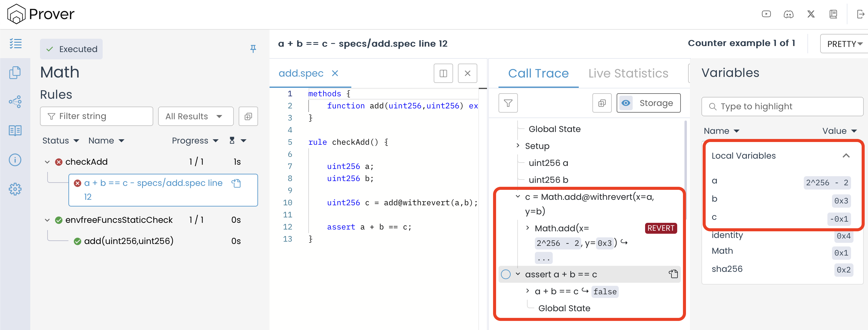Click expand-all icon next to All Results
Viewport: 868px width, 330px height.
pos(248,117)
